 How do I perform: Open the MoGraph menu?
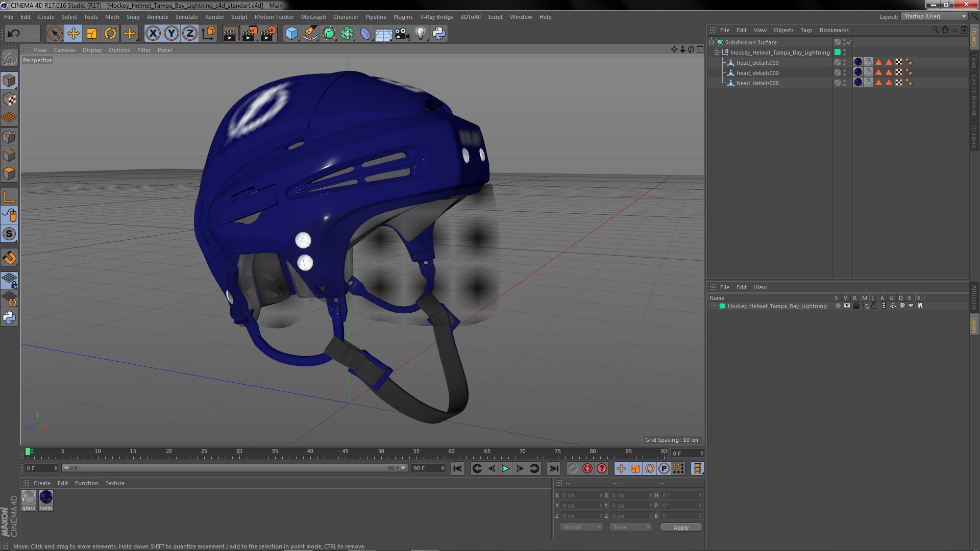[x=313, y=17]
